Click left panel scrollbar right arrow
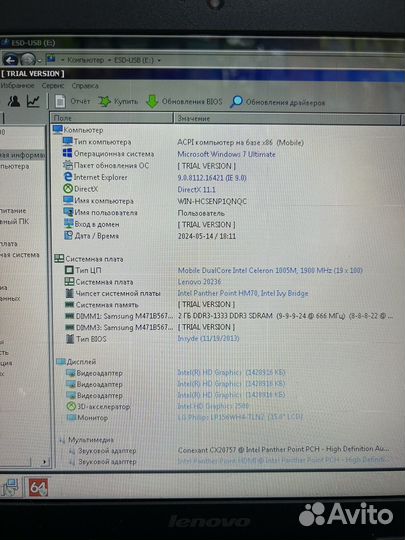The image size is (405, 540). (44, 461)
